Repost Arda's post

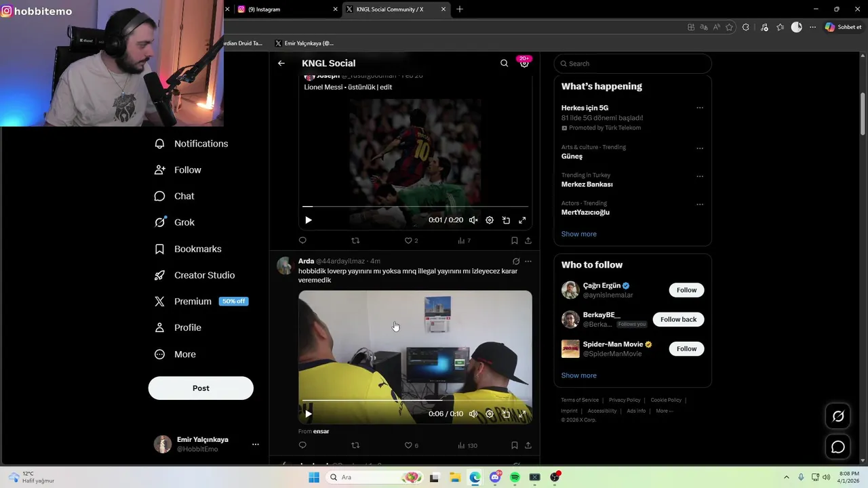(355, 445)
